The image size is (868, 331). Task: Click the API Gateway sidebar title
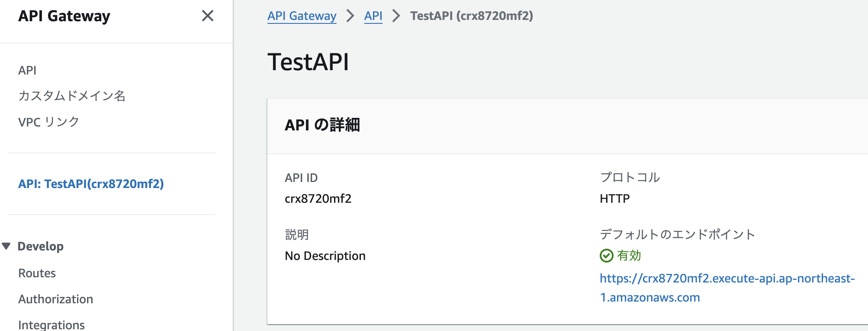tap(64, 16)
